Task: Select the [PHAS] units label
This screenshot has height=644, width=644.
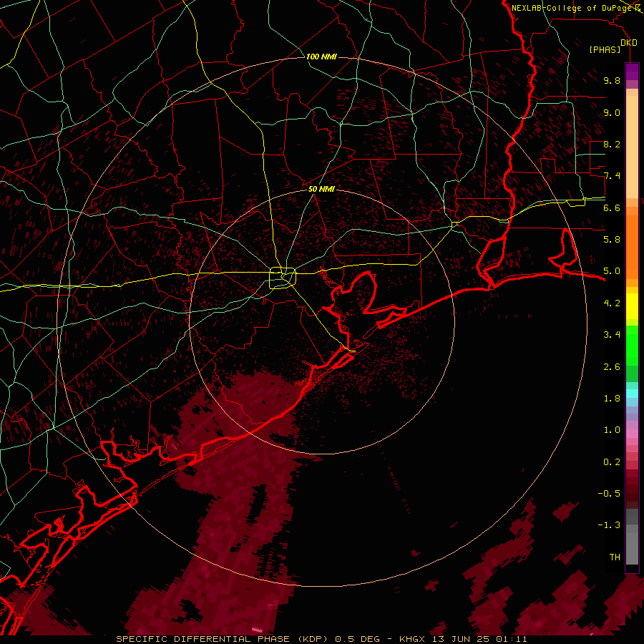Action: tap(605, 50)
